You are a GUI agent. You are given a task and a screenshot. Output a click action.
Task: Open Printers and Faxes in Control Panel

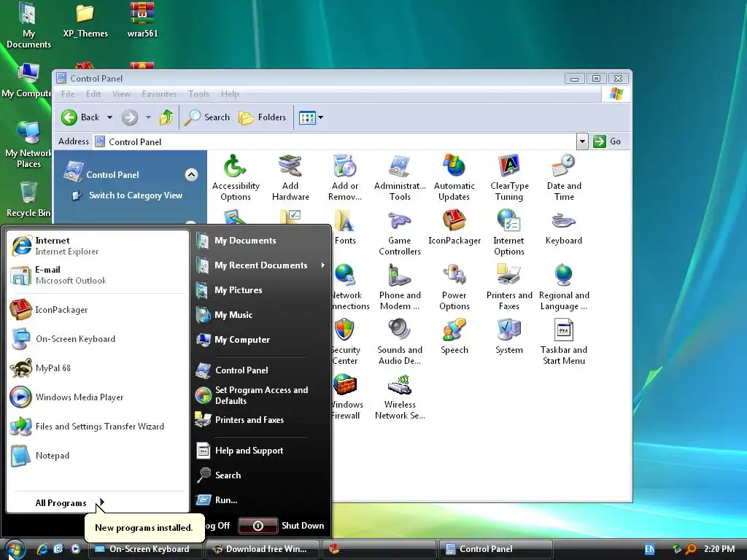point(508,287)
